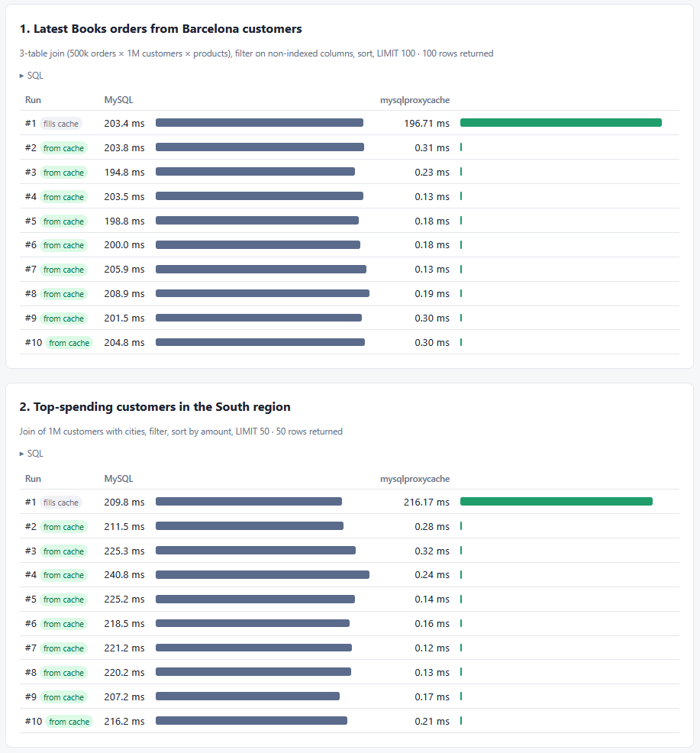The width and height of the screenshot is (700, 753).
Task: Click the green bar next to 196.71 ms
Action: coord(561,123)
